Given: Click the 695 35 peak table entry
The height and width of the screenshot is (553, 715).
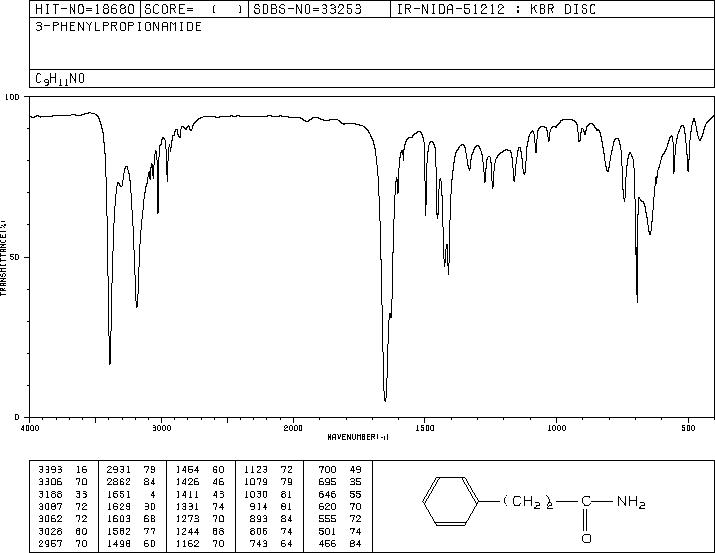Looking at the screenshot, I should point(340,482).
